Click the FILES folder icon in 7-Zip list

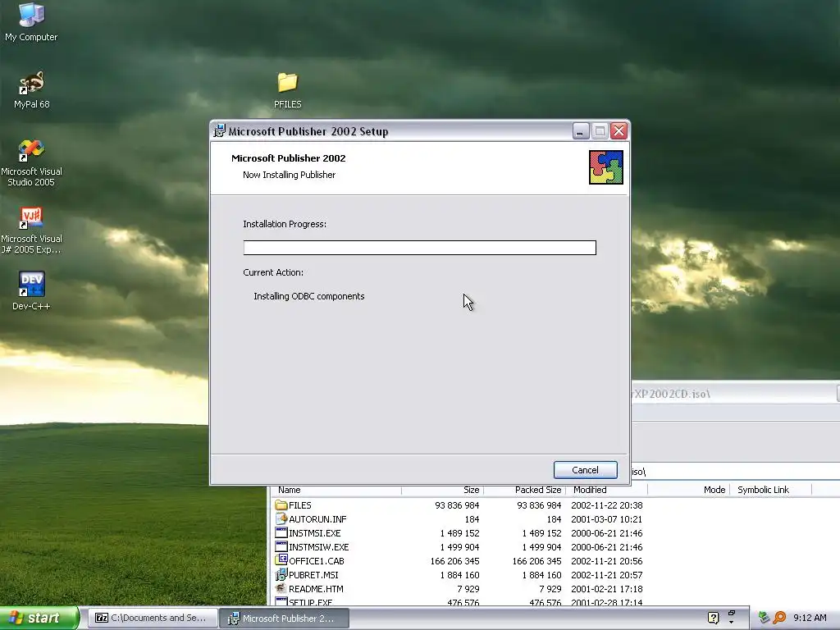[x=281, y=505]
